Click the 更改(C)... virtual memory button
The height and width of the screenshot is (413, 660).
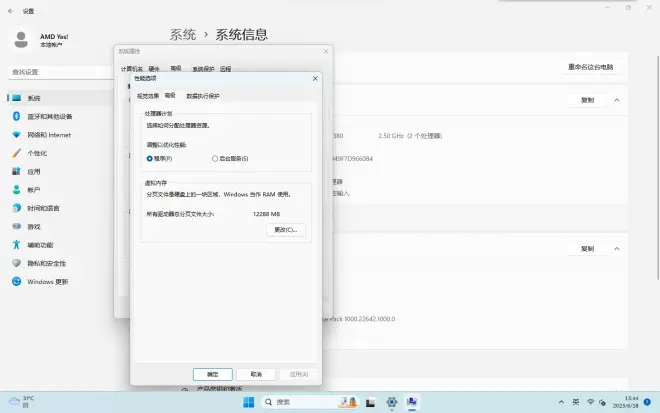coord(286,230)
